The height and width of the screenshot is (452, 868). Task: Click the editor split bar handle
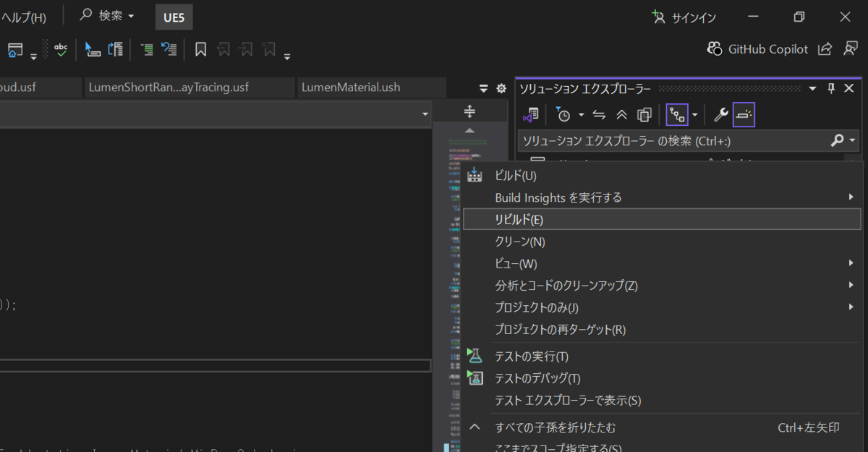(x=469, y=111)
